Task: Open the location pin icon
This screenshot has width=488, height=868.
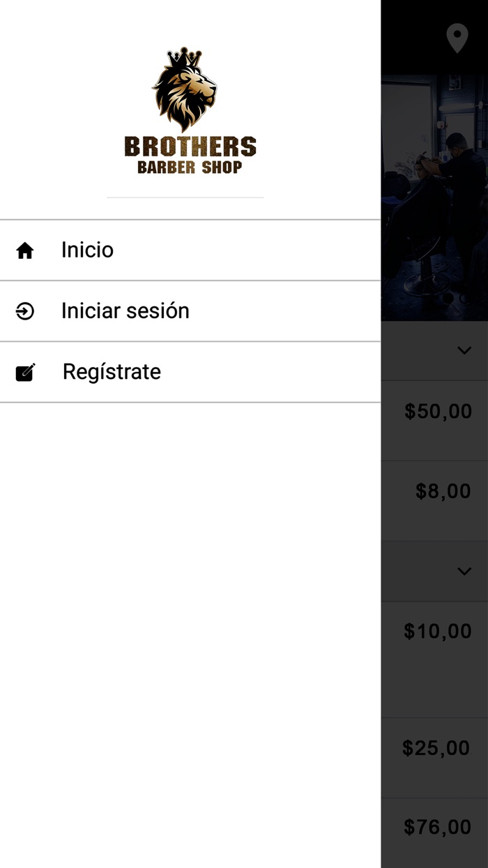Action: 457,38
